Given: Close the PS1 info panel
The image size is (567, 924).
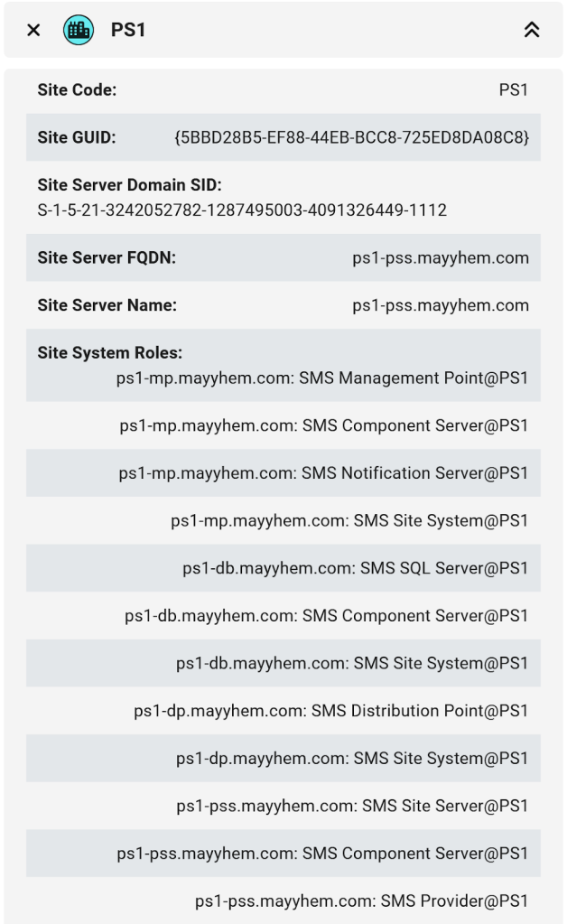Looking at the screenshot, I should tap(33, 30).
